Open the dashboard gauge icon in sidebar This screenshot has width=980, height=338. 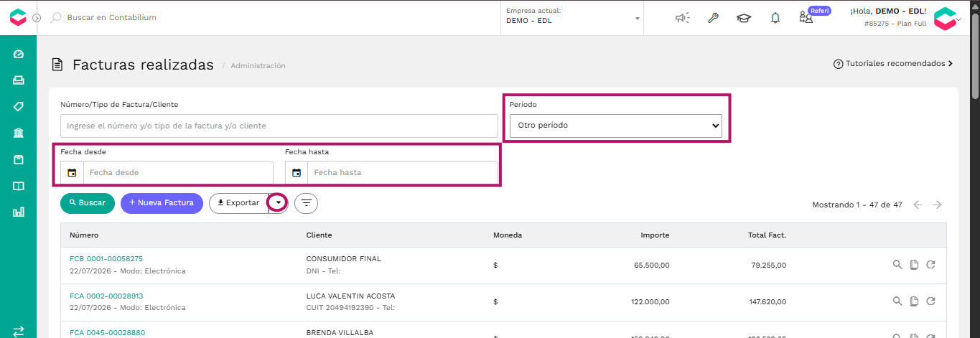(x=19, y=54)
